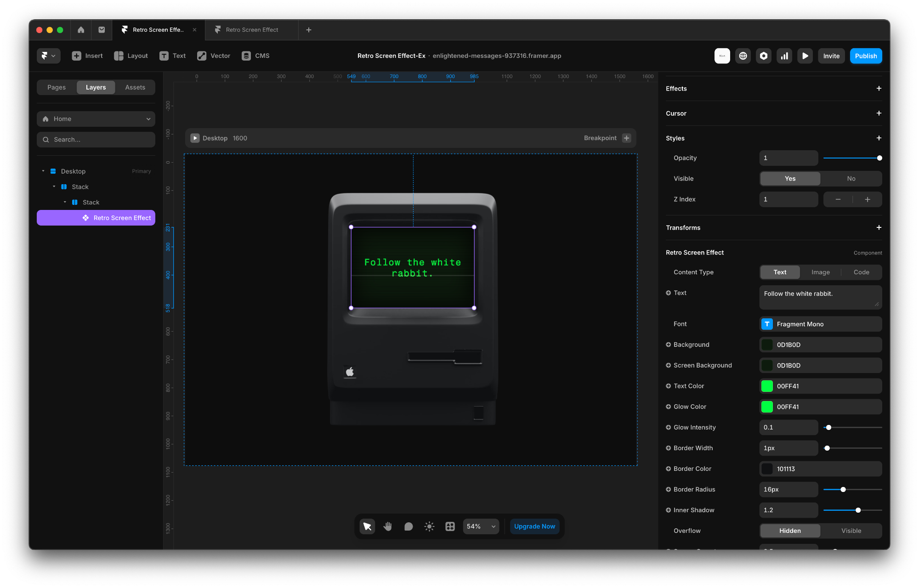Click the Text Color green swatch
The image size is (919, 588).
pyautogui.click(x=767, y=386)
